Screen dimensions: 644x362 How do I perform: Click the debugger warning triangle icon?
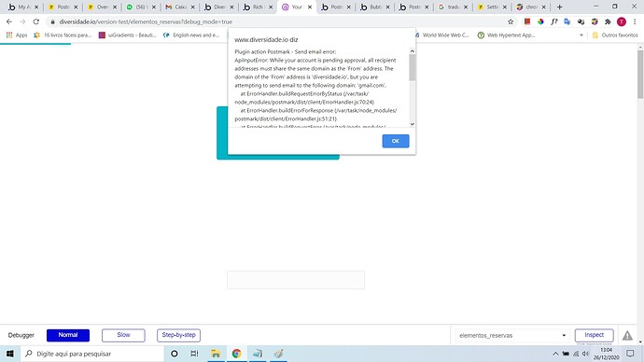tap(627, 335)
